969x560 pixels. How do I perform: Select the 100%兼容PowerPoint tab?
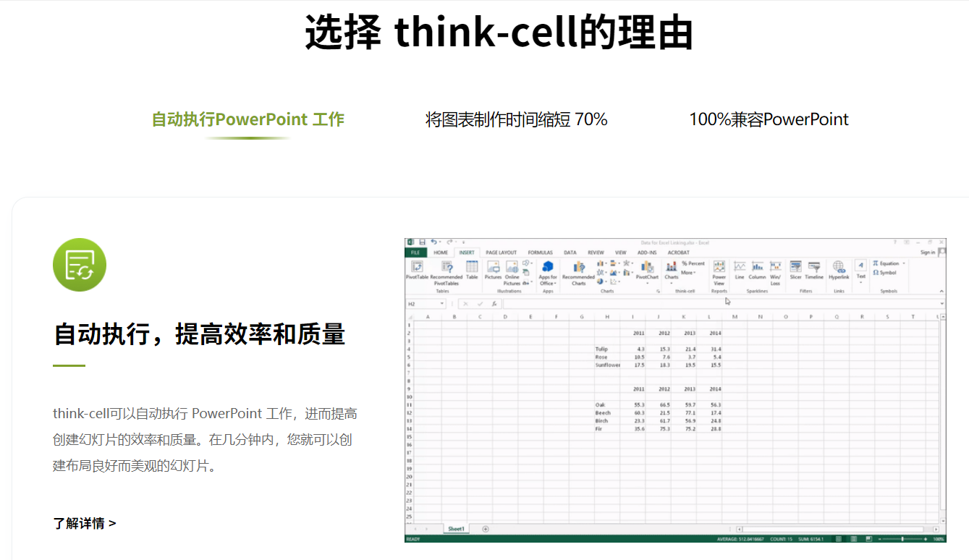click(769, 119)
